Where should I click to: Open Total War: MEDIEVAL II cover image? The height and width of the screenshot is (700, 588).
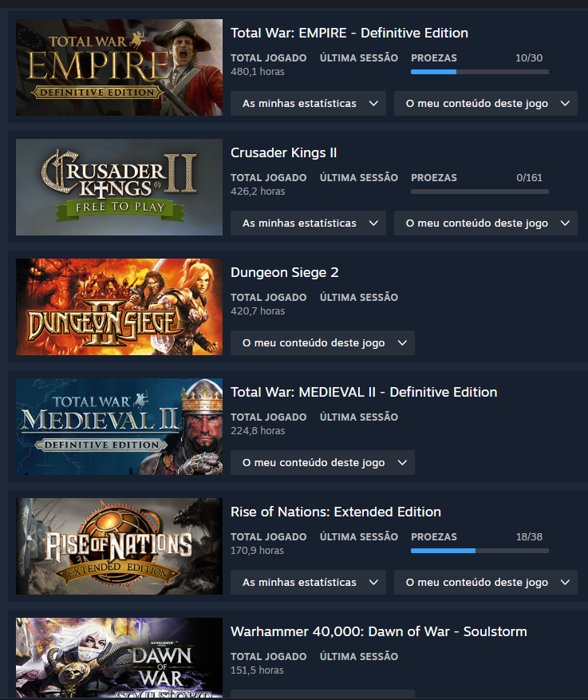tap(119, 426)
